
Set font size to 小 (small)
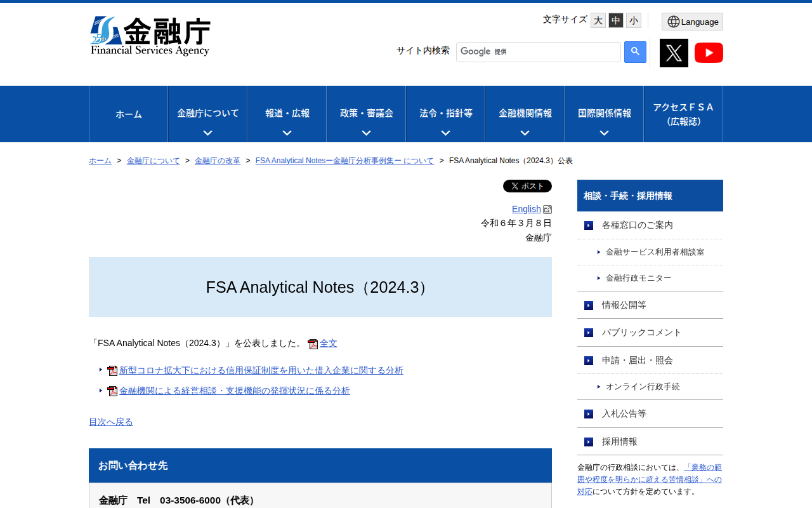634,20
